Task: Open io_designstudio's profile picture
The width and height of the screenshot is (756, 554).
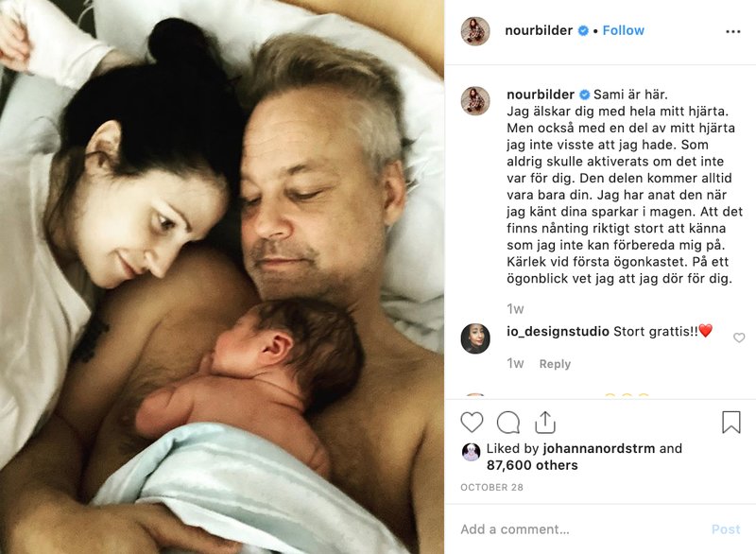Action: click(475, 338)
